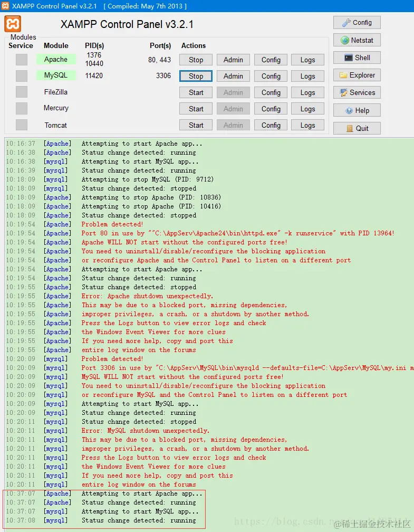Open the Tomcat Logs menu
Image resolution: width=414 pixels, height=532 pixels.
[308, 125]
